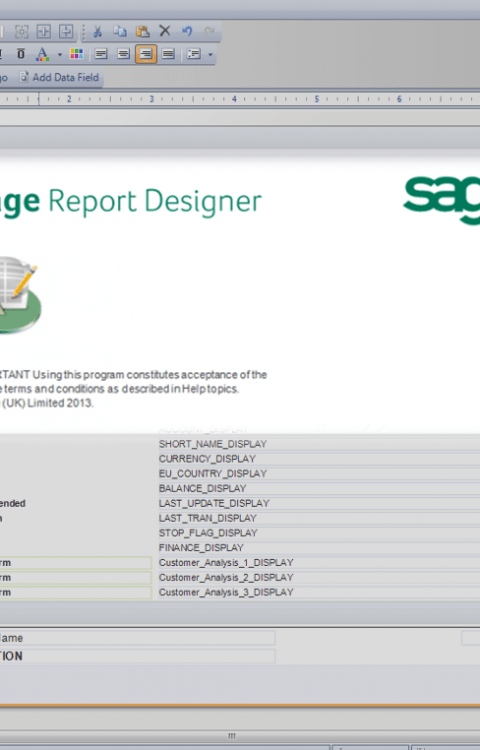This screenshot has height=750, width=480.
Task: Click the label box beside Customer_Analysis_2_DISPLAY
Action: point(76,577)
